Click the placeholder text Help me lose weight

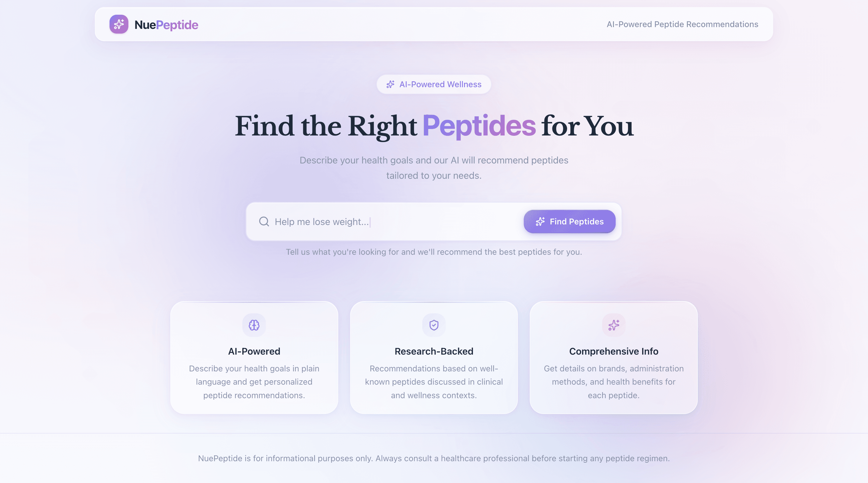coord(322,221)
